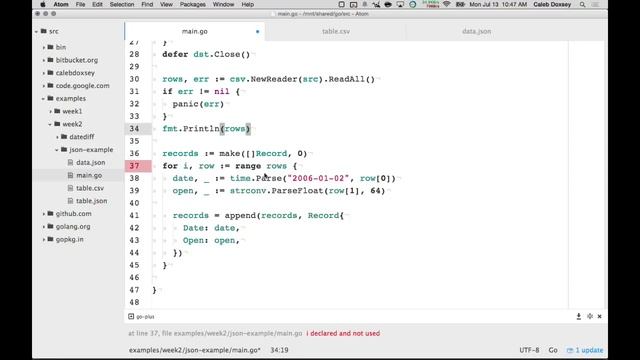
Task: Click the datediff folder icon
Action: 64,137
